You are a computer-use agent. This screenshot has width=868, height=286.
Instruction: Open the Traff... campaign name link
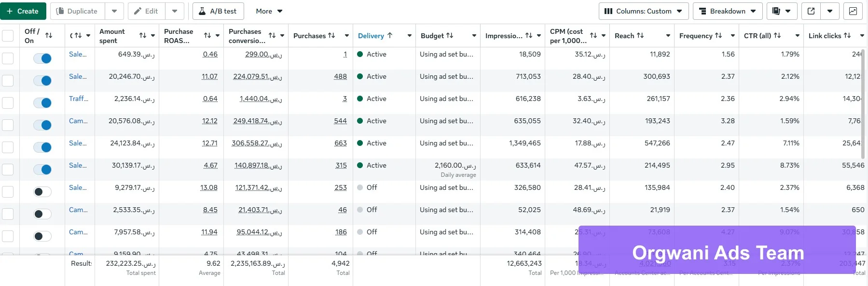78,99
